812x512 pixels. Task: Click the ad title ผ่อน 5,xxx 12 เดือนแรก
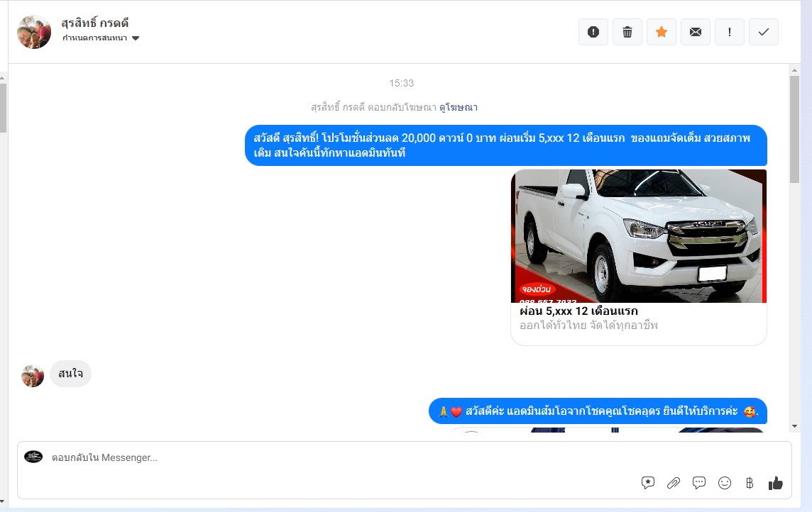tap(578, 311)
